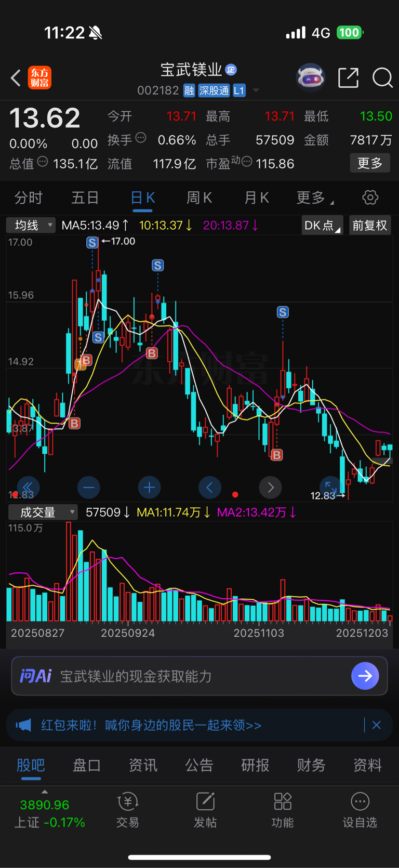399x868 pixels.
Task: Tap the AI question input field
Action: [x=199, y=676]
